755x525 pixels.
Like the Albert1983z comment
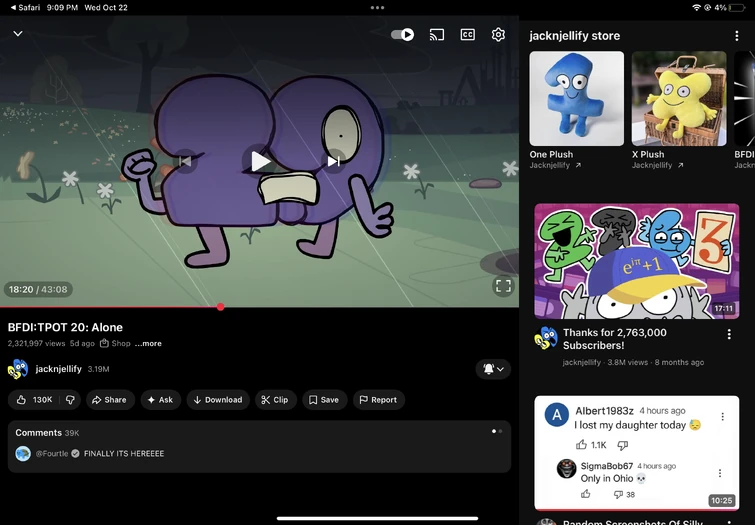582,445
